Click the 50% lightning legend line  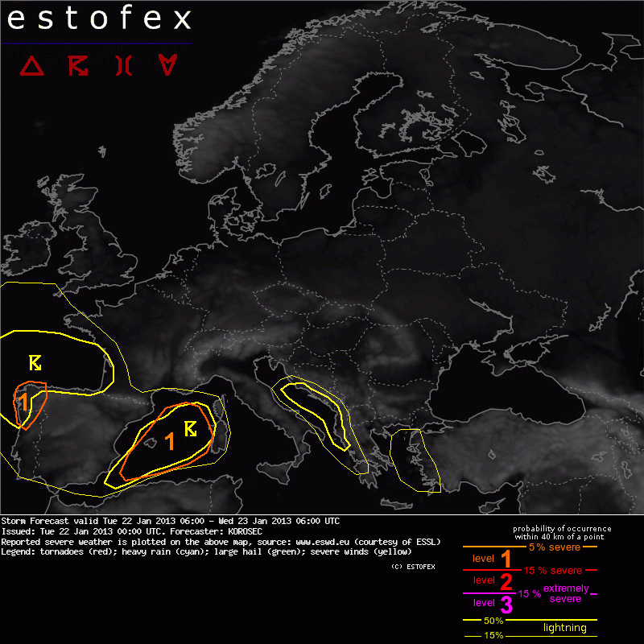(x=493, y=621)
